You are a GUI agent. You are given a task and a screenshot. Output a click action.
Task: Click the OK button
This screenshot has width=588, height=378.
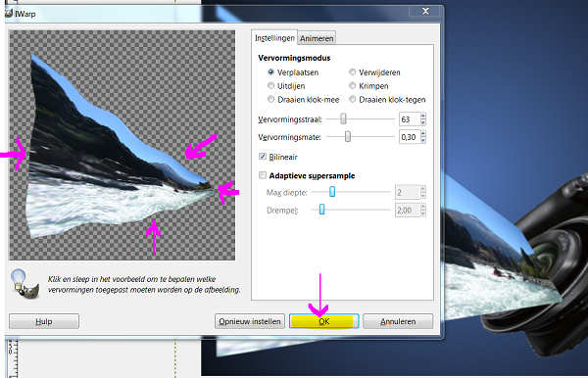[x=324, y=321]
